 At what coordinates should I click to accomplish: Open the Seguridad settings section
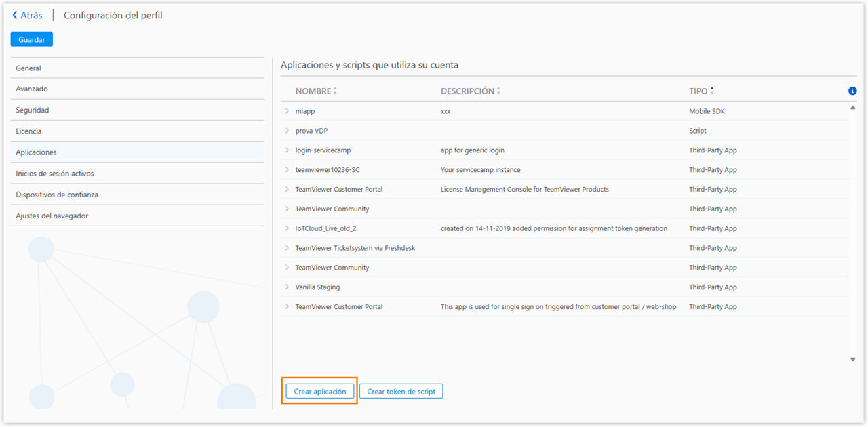click(x=33, y=110)
